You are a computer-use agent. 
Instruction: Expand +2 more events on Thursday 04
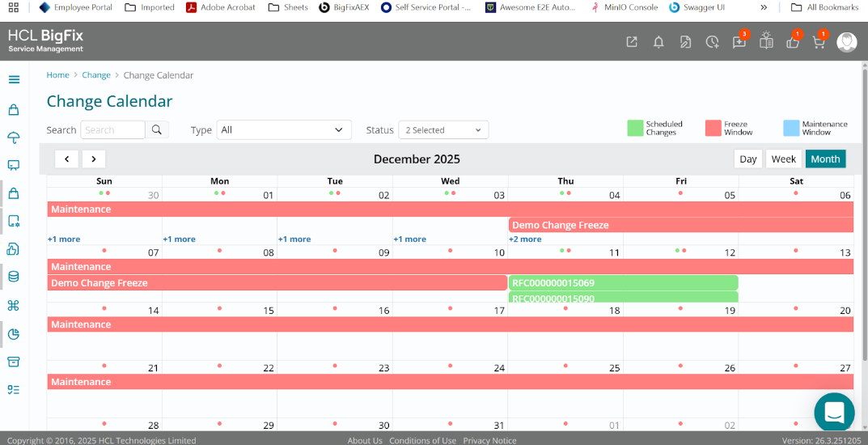pos(525,239)
